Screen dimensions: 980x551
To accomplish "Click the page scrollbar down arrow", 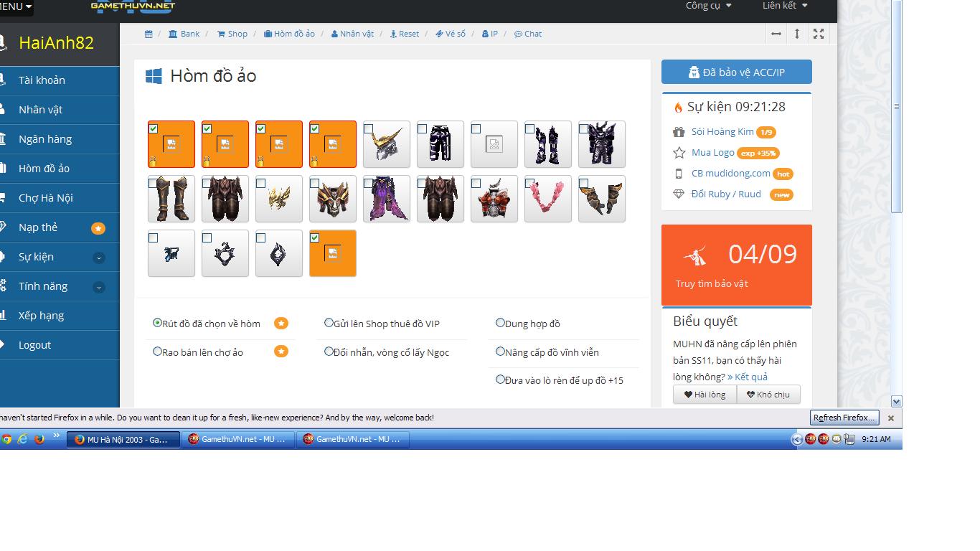I will [x=896, y=401].
